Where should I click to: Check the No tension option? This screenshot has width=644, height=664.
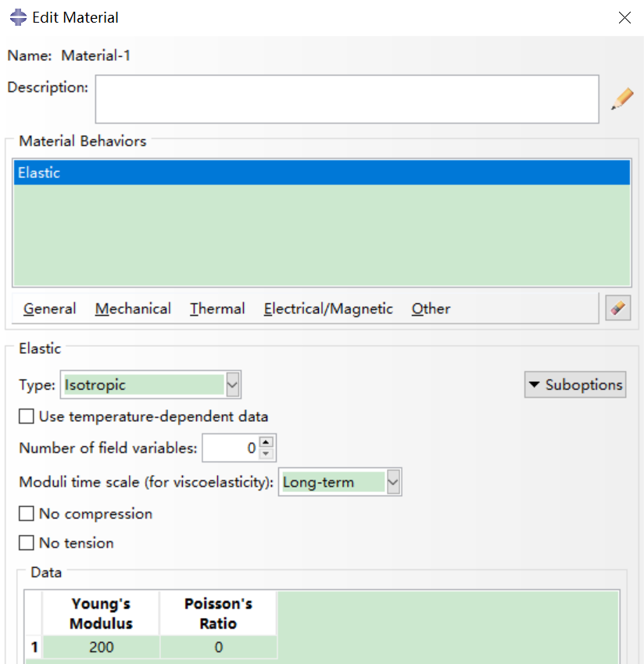click(x=27, y=542)
